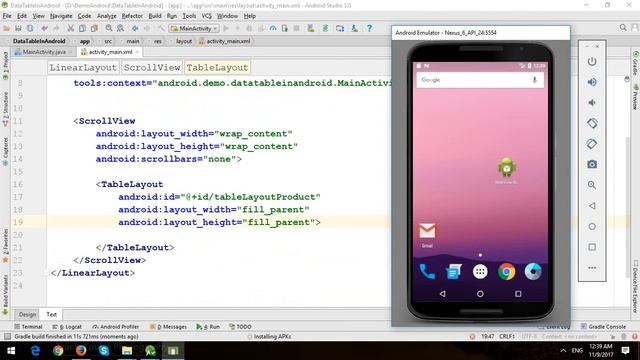
Task: Select TableLayout breadcrumb in editor
Action: pos(217,68)
